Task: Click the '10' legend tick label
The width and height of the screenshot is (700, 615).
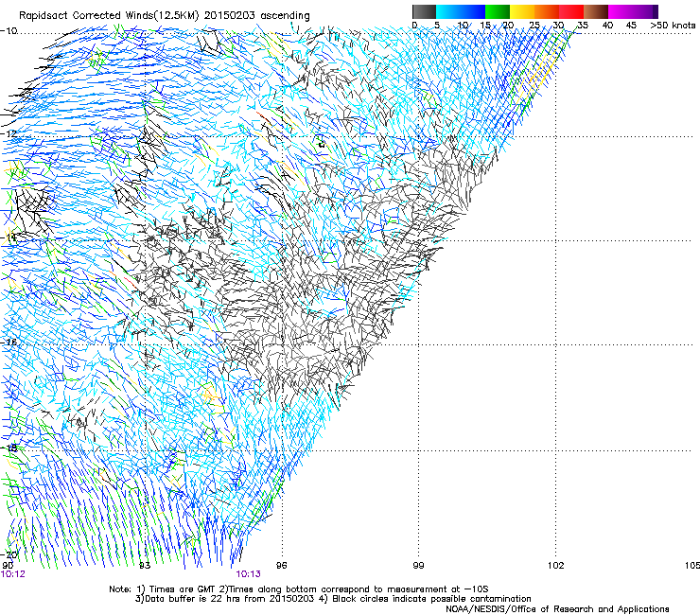Action: click(x=463, y=26)
